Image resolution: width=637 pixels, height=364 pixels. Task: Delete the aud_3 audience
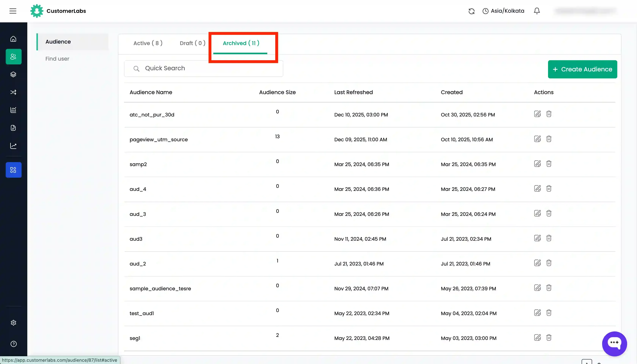click(x=549, y=213)
